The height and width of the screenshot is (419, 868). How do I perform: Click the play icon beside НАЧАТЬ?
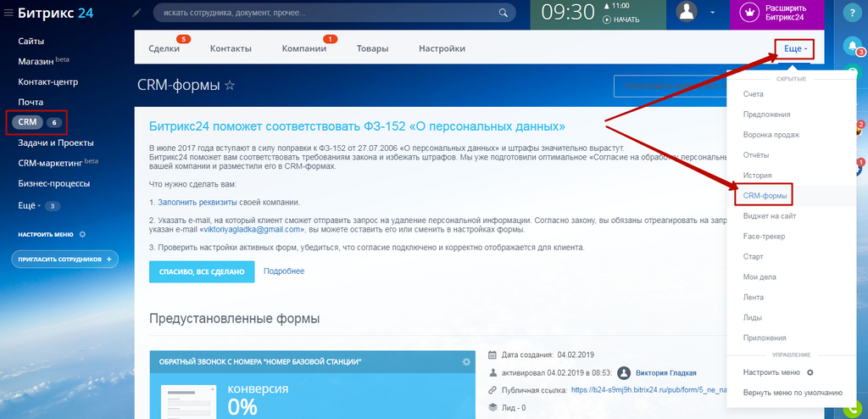[x=606, y=20]
